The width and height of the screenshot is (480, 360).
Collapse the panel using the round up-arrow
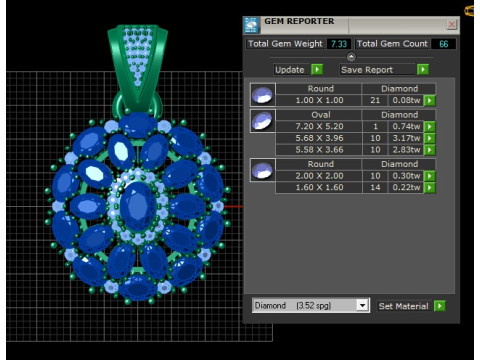pyautogui.click(x=351, y=57)
